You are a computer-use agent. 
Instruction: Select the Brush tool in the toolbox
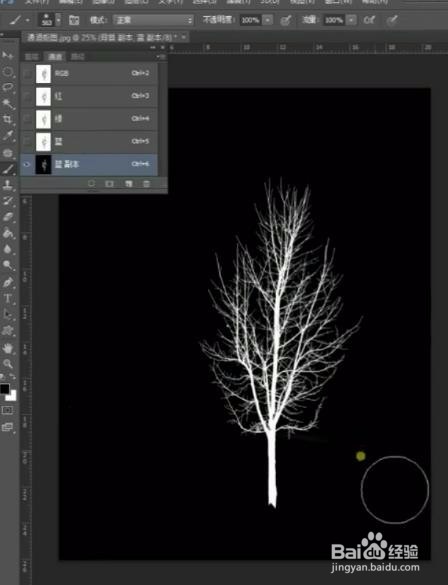point(7,169)
